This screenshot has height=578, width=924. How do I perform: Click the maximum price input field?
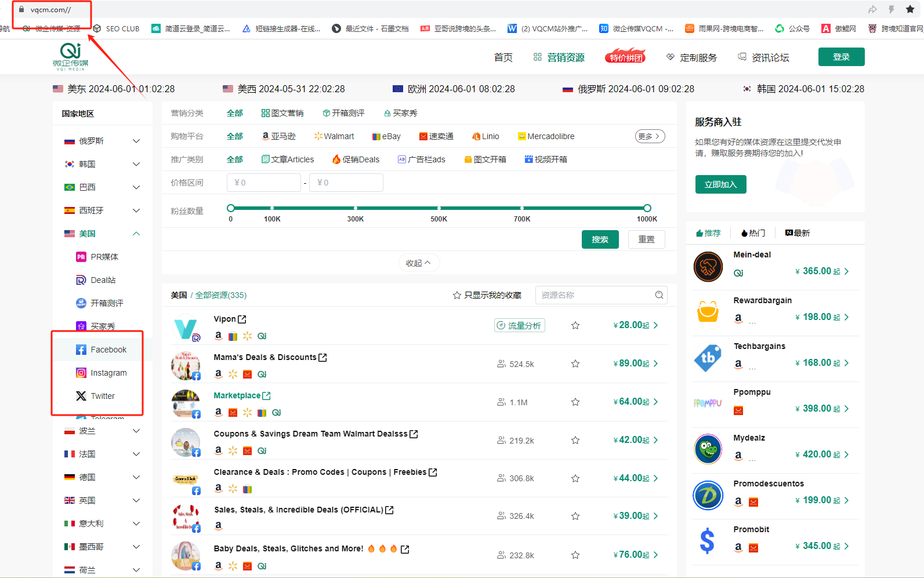coord(346,183)
